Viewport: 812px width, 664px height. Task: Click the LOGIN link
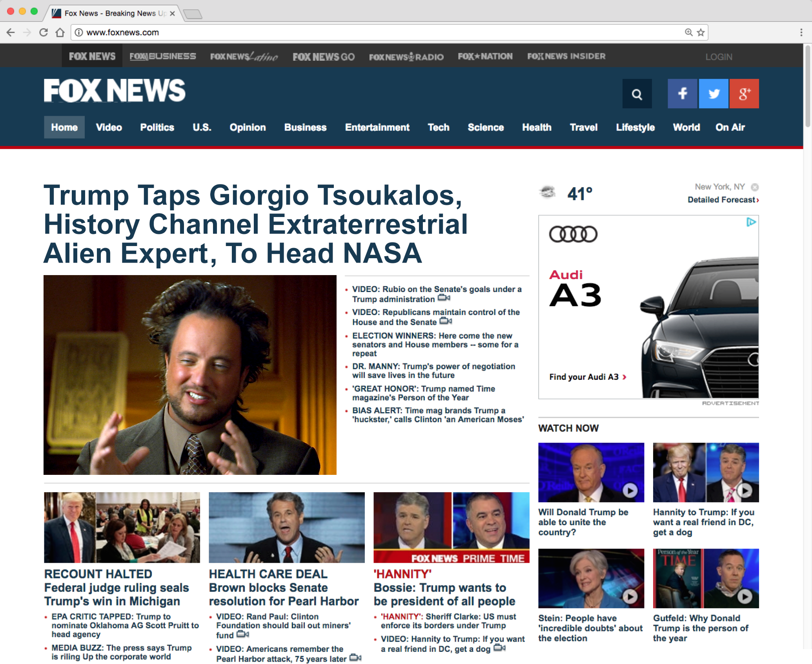(719, 57)
